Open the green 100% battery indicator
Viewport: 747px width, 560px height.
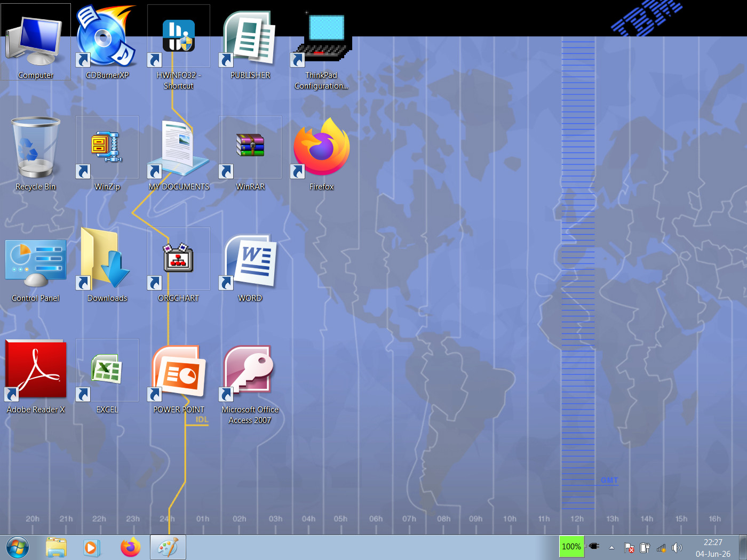click(571, 547)
